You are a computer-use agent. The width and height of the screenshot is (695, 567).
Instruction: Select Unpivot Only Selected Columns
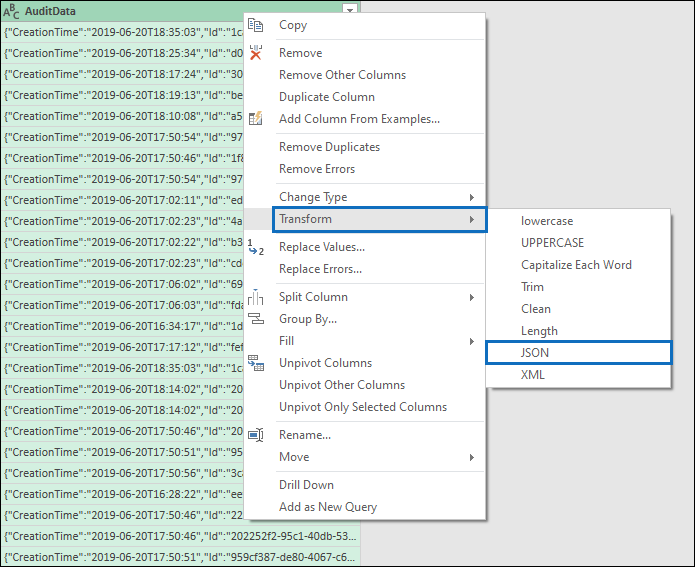coord(364,407)
